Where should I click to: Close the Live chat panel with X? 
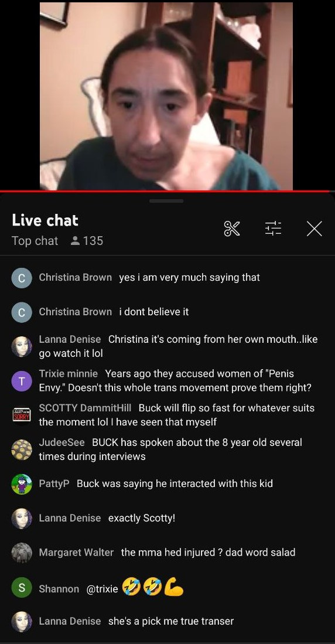[x=314, y=229]
